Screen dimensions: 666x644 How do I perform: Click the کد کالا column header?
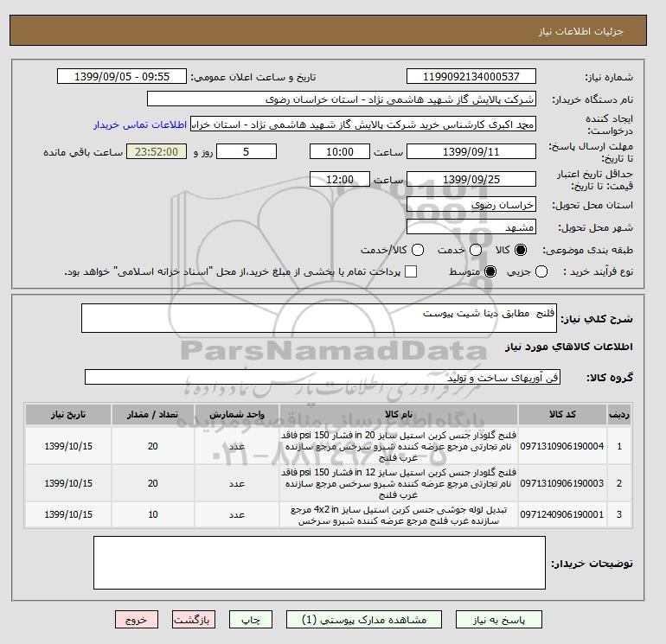562,414
